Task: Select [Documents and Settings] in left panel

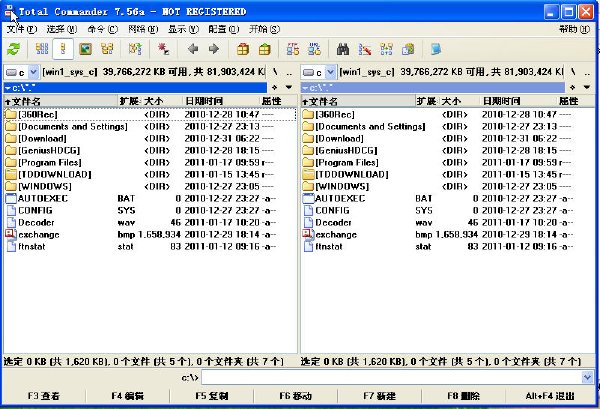Action: pyautogui.click(x=150, y=127)
